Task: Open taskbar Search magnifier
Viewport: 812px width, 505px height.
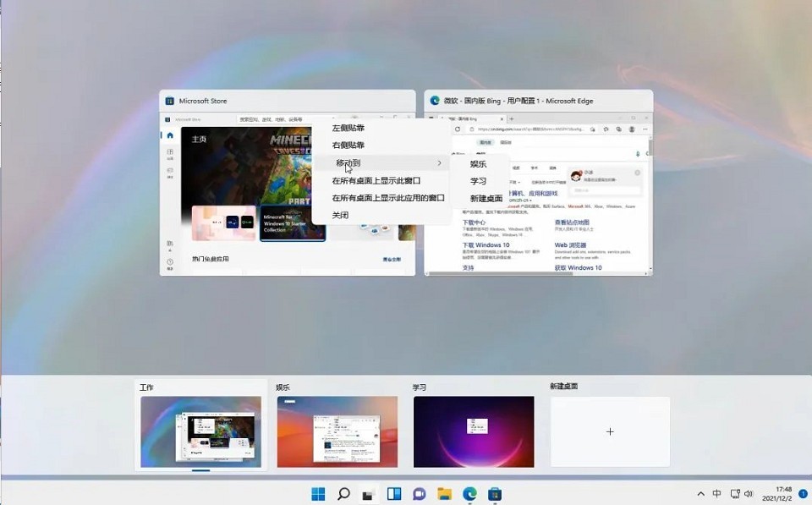Action: click(343, 494)
